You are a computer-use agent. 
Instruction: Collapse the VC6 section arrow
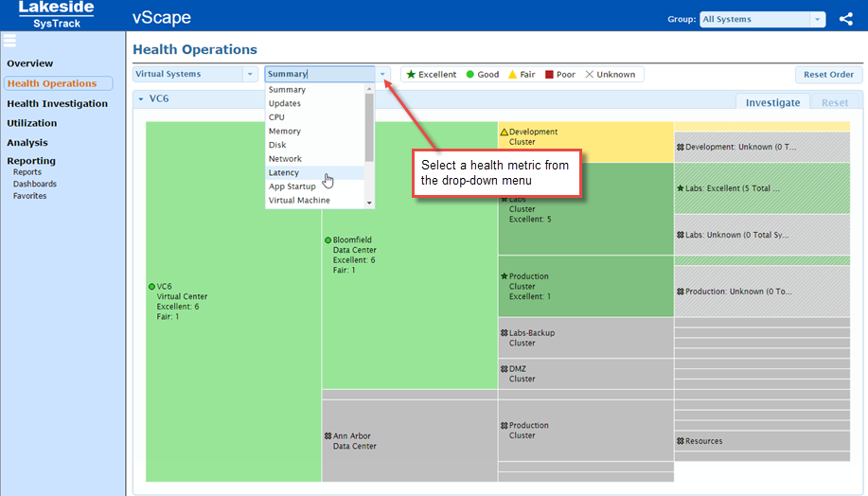coord(141,99)
